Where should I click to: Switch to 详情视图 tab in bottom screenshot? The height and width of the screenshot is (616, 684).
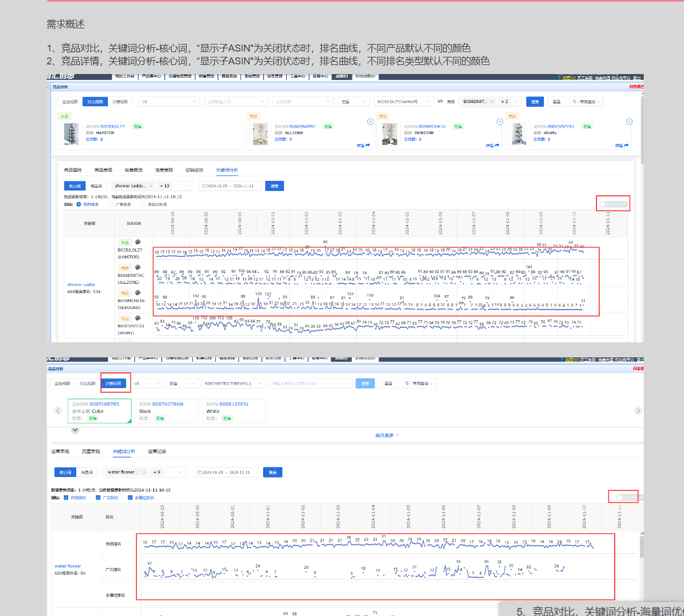point(113,383)
